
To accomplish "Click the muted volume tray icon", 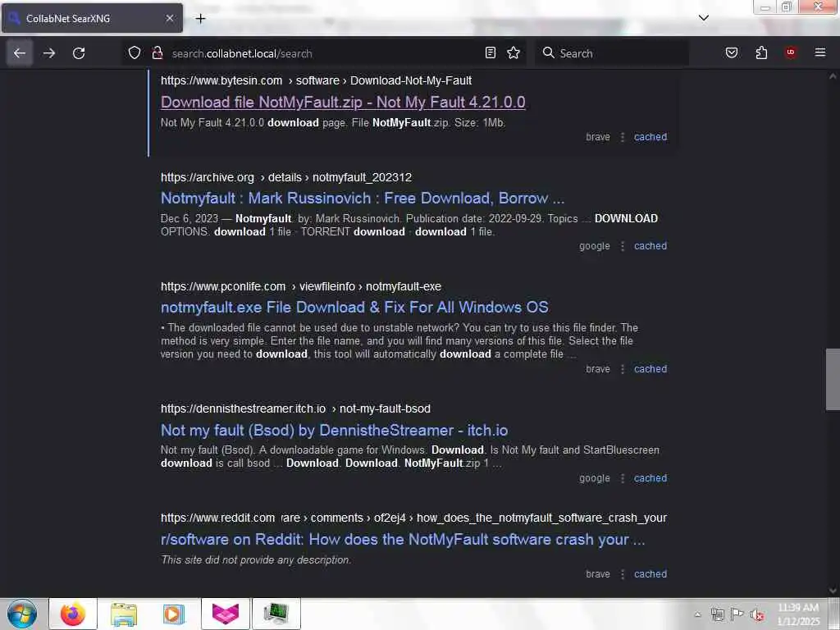I will pyautogui.click(x=757, y=615).
